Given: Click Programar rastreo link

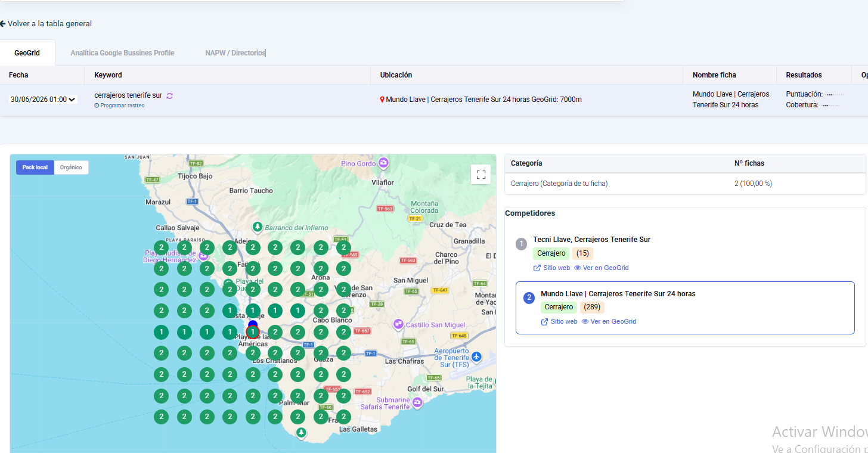Looking at the screenshot, I should tap(122, 106).
